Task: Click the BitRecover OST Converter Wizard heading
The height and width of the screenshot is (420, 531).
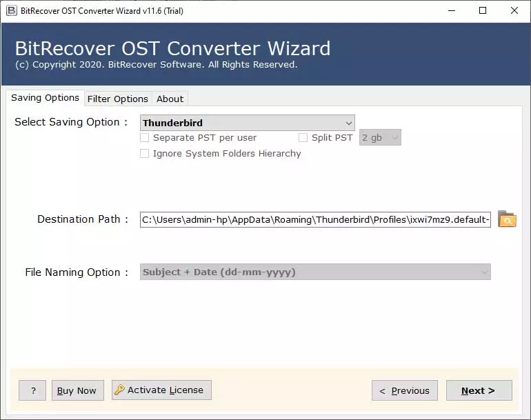Action: tap(172, 48)
